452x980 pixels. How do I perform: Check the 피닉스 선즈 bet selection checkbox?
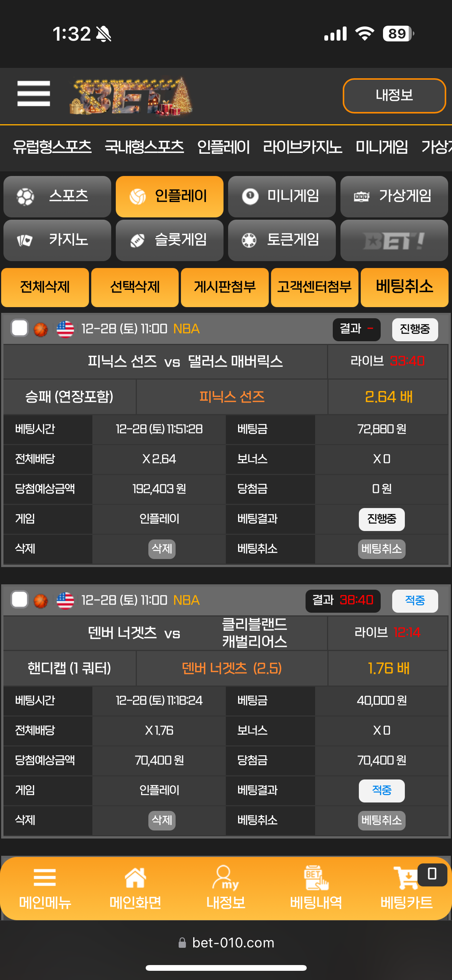click(x=19, y=328)
